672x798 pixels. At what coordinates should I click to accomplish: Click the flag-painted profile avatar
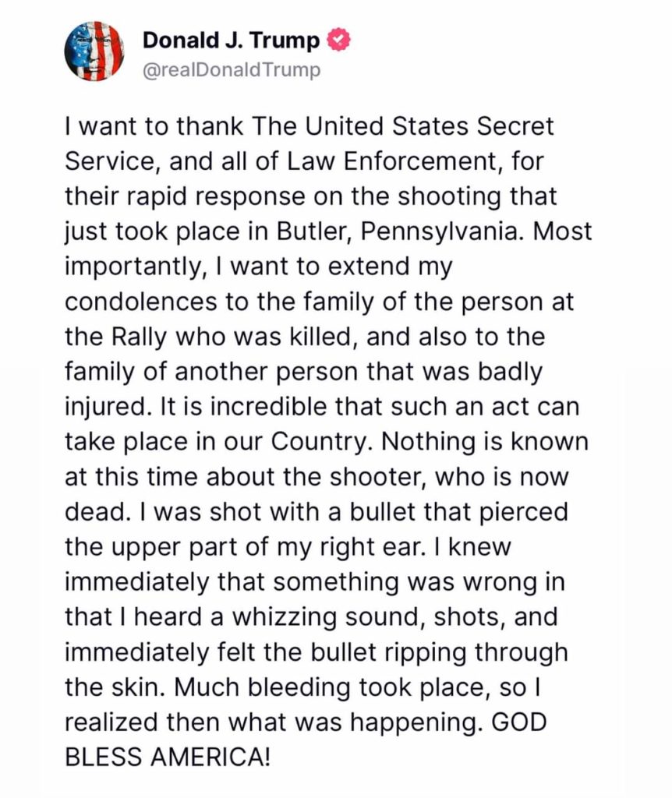94,51
